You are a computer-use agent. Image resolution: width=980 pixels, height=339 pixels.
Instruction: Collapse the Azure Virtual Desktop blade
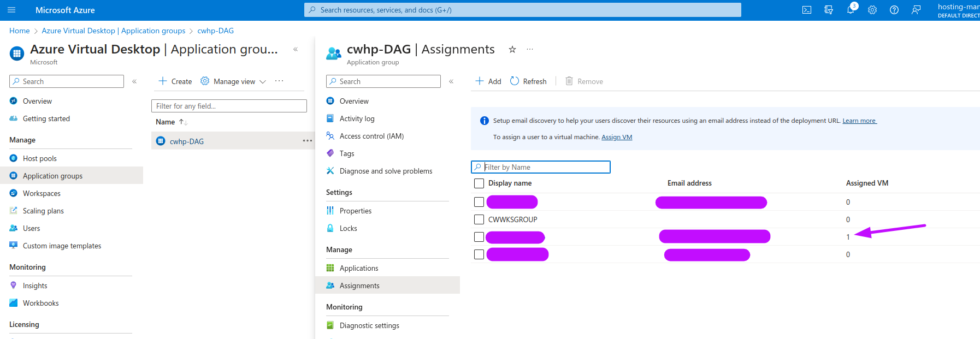coord(296,49)
